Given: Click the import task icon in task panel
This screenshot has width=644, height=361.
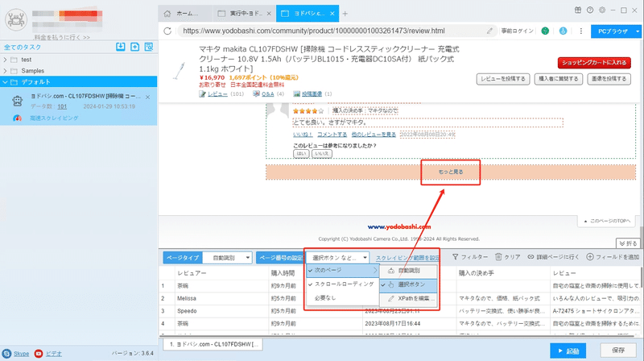Looking at the screenshot, I should [x=120, y=47].
